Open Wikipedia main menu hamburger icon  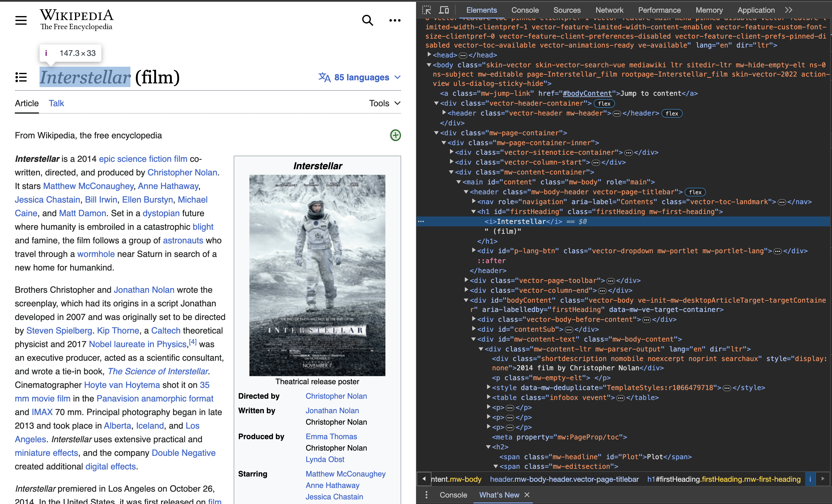21,20
